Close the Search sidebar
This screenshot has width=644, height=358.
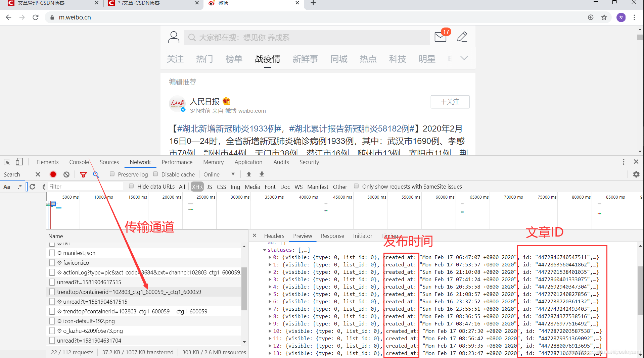(x=38, y=174)
